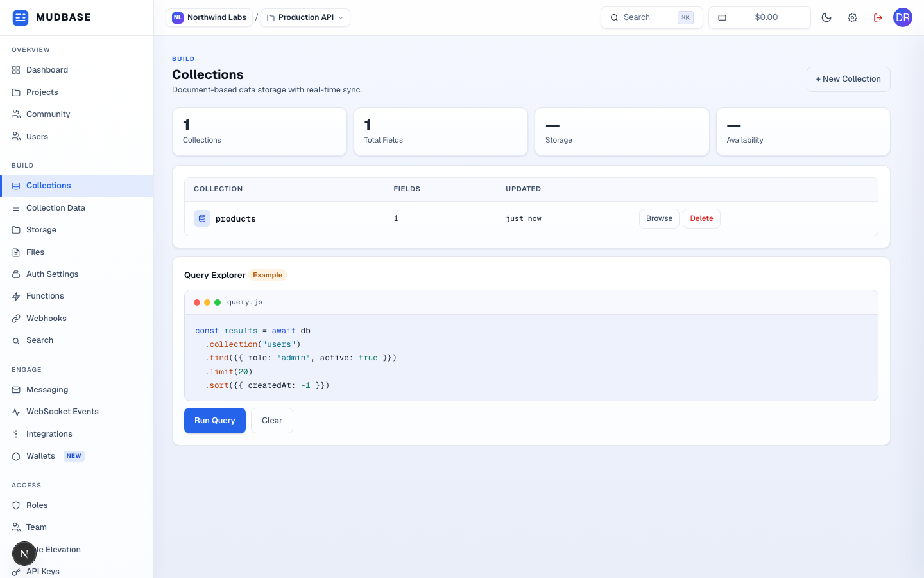Click the API Keys key icon
The width and height of the screenshot is (924, 578).
(16, 572)
